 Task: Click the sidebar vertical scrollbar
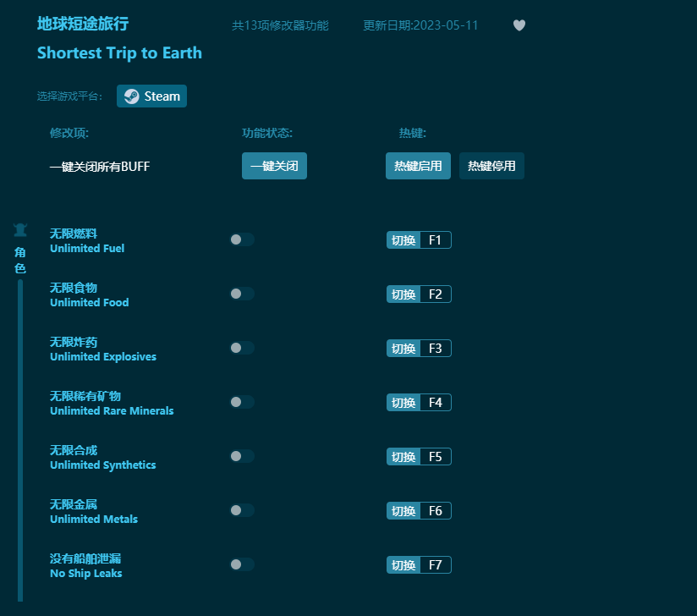click(20, 440)
